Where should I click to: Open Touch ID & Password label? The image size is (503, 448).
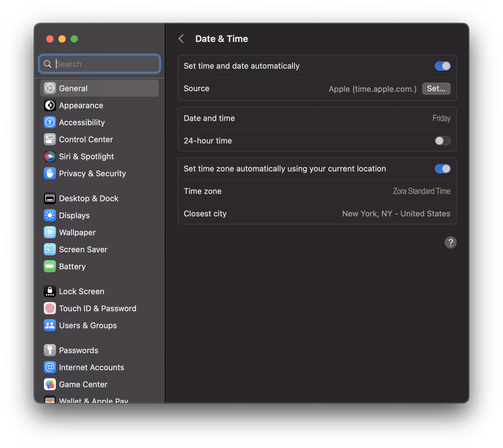tap(98, 308)
